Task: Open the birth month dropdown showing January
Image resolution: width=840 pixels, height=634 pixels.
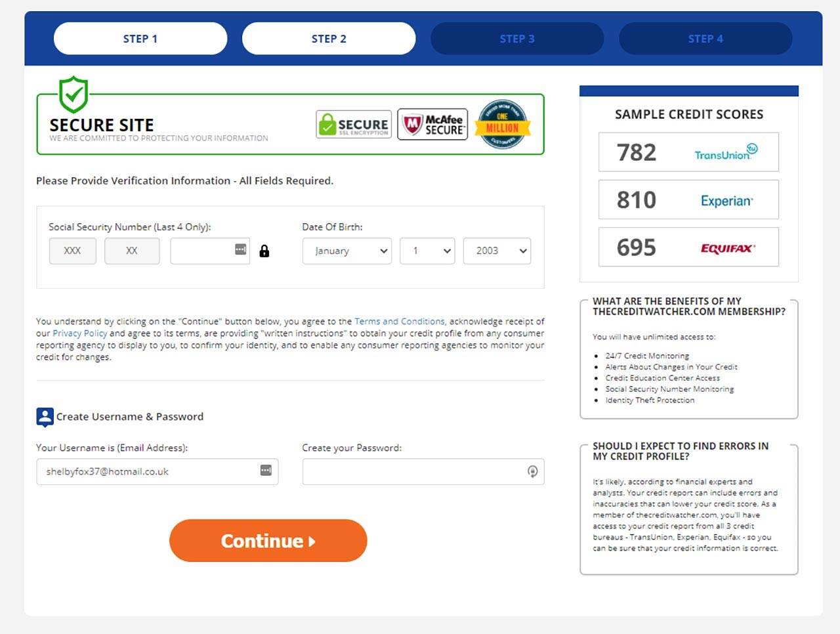Action: 347,251
